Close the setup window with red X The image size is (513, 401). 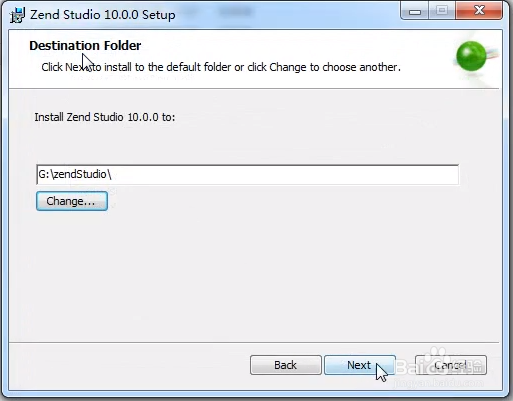[x=479, y=11]
